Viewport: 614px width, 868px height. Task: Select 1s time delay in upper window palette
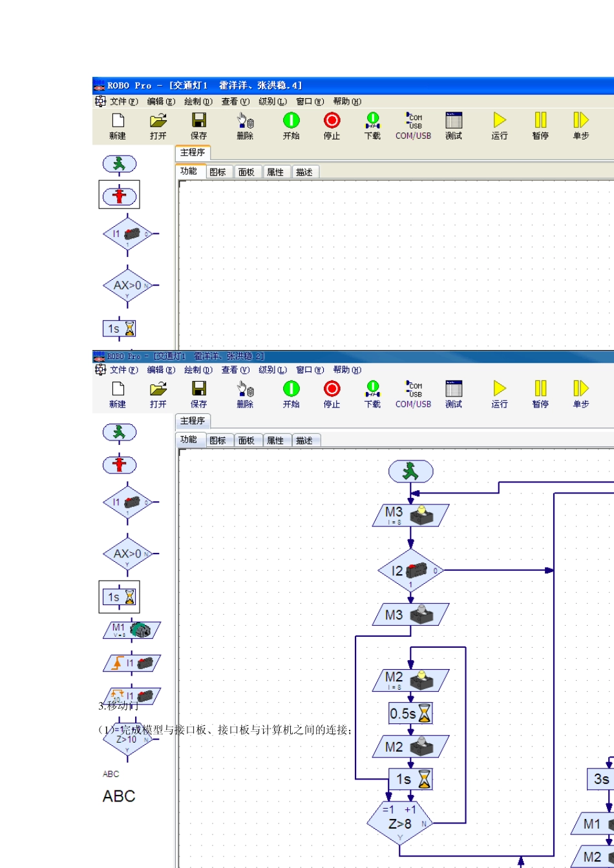pos(120,329)
